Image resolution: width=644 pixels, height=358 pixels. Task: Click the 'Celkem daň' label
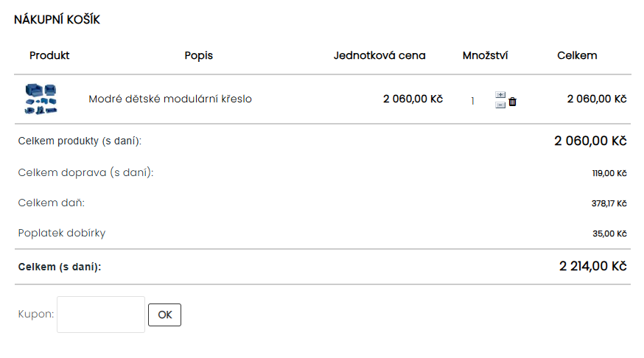click(56, 203)
